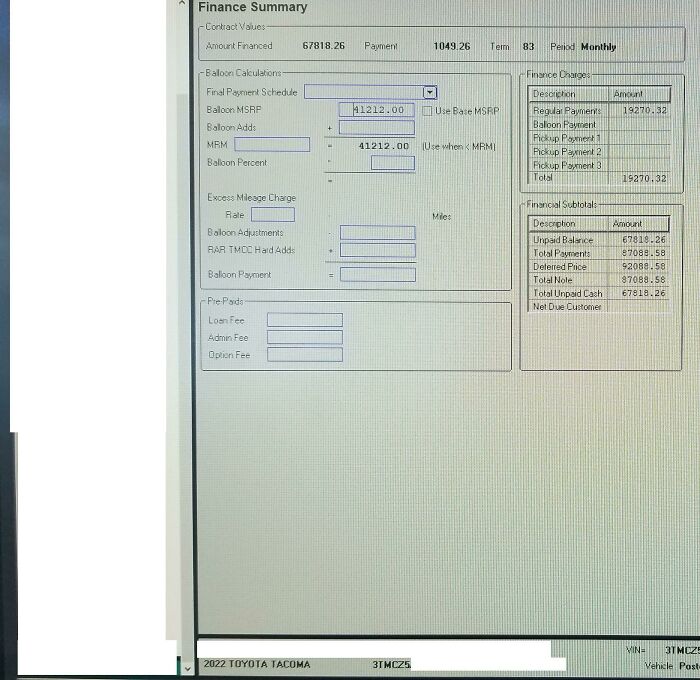Check the Use Base MSRP checkbox
The width and height of the screenshot is (700, 680).
click(427, 111)
